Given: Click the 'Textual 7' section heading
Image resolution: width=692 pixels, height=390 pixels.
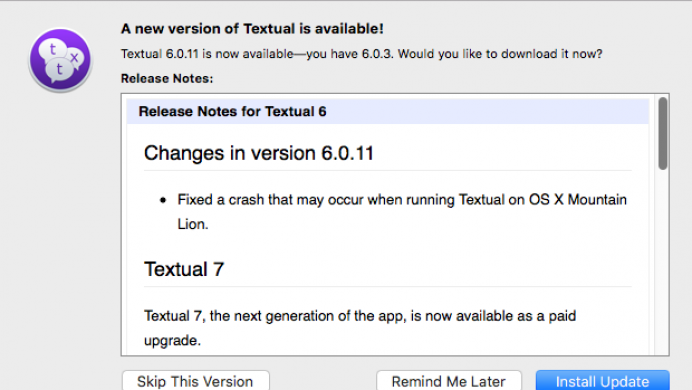Looking at the screenshot, I should click(184, 269).
